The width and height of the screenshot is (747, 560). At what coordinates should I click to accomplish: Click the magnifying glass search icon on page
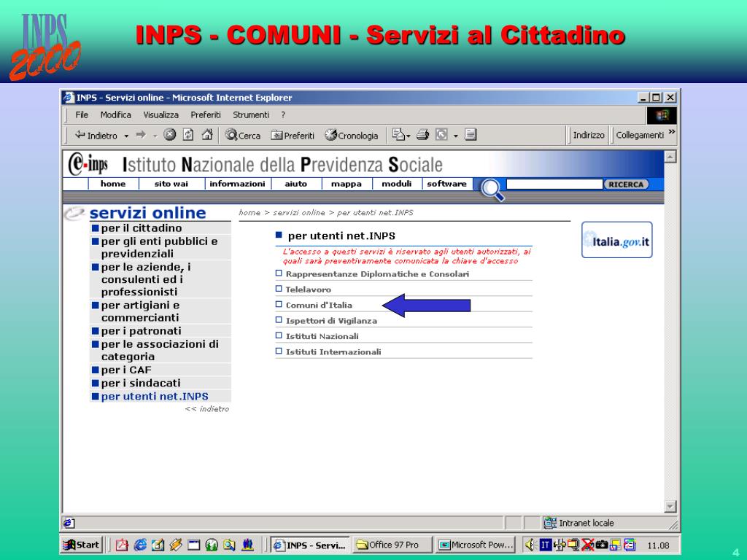(x=492, y=190)
